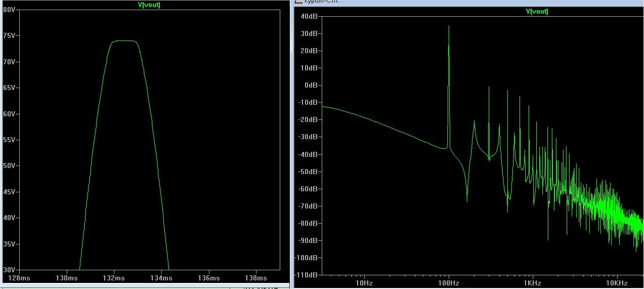Click the -90dB label on the FFT magnitude axis
The width and height of the screenshot is (644, 289).
pyautogui.click(x=308, y=240)
